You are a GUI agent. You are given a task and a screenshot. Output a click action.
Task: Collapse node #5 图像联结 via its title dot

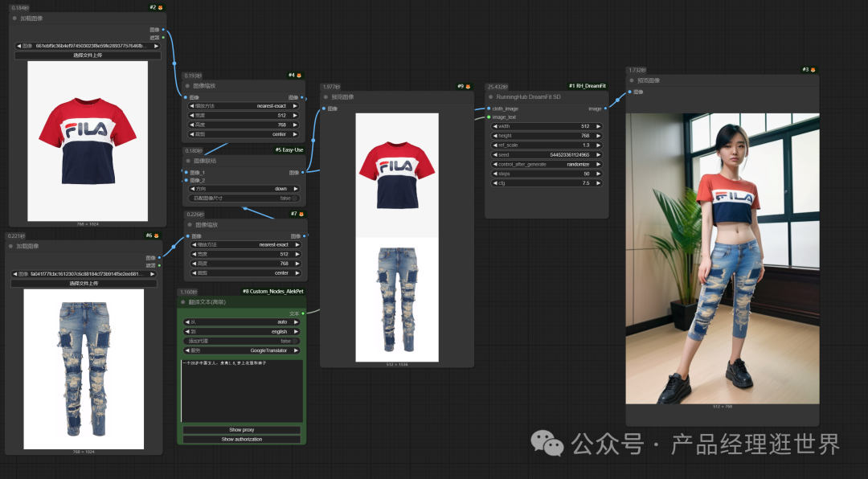point(187,162)
